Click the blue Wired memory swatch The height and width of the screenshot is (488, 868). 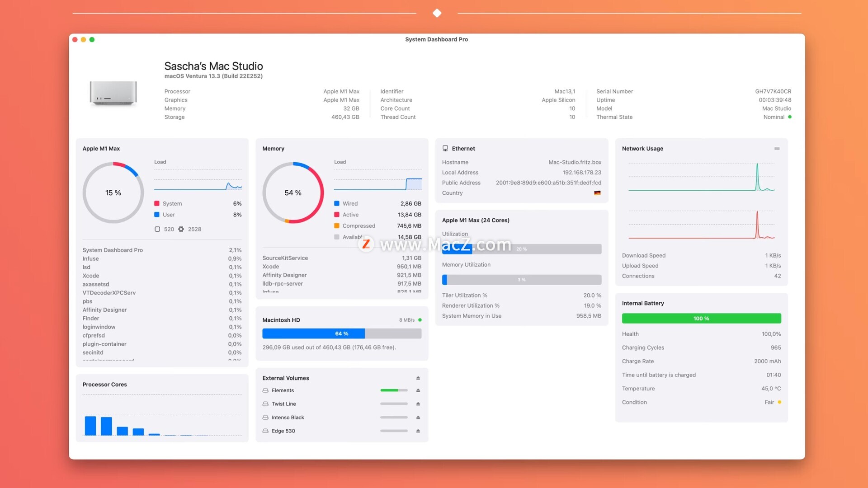point(337,204)
